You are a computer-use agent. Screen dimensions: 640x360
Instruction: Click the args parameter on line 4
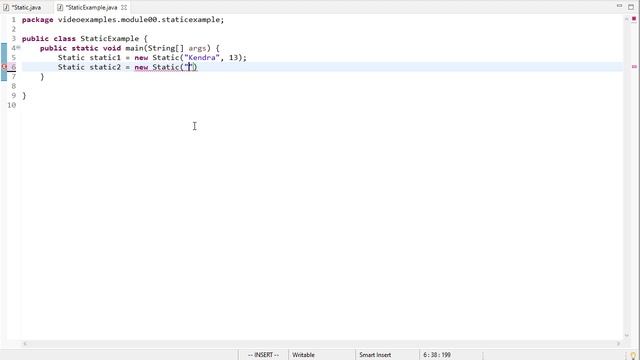point(197,48)
